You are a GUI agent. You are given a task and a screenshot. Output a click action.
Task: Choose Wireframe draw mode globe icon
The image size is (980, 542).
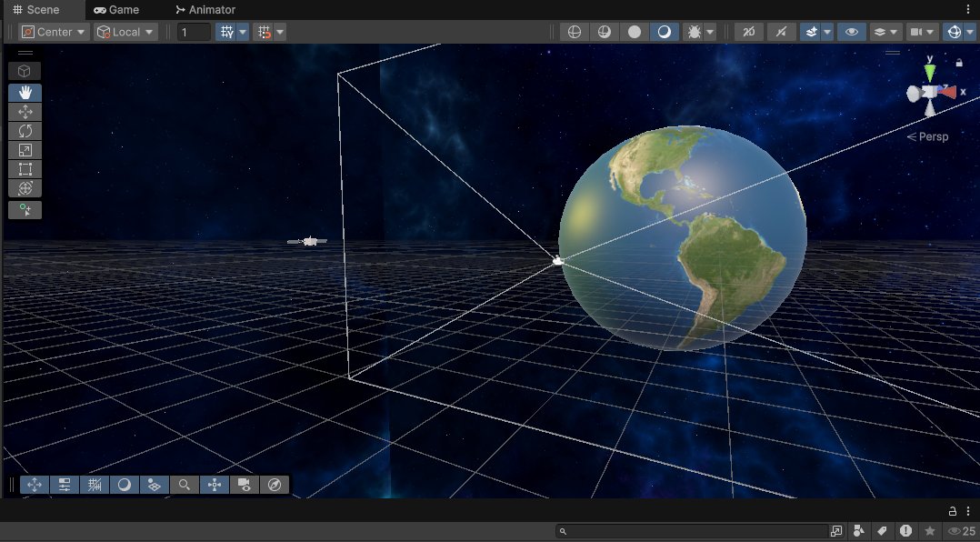point(575,32)
